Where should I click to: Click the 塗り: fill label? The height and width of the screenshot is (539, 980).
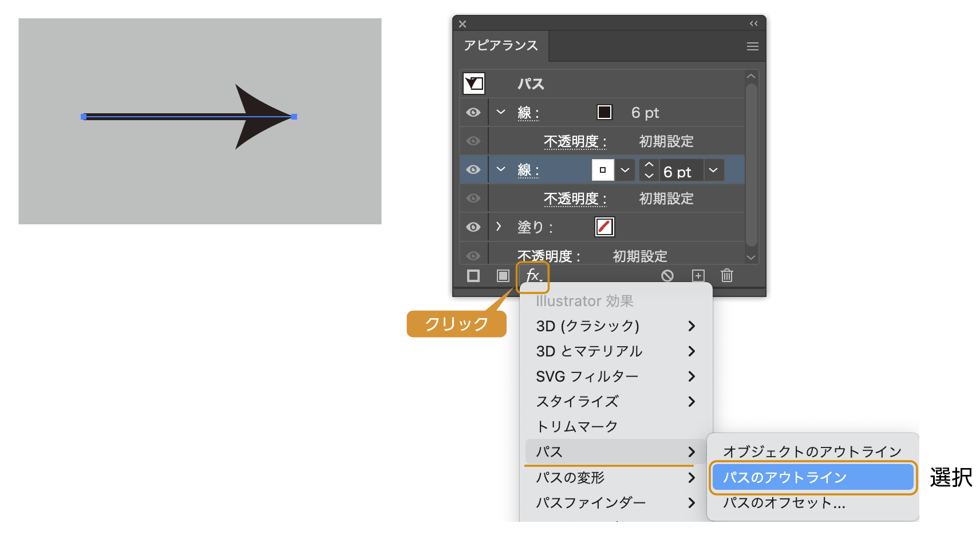pyautogui.click(x=535, y=227)
